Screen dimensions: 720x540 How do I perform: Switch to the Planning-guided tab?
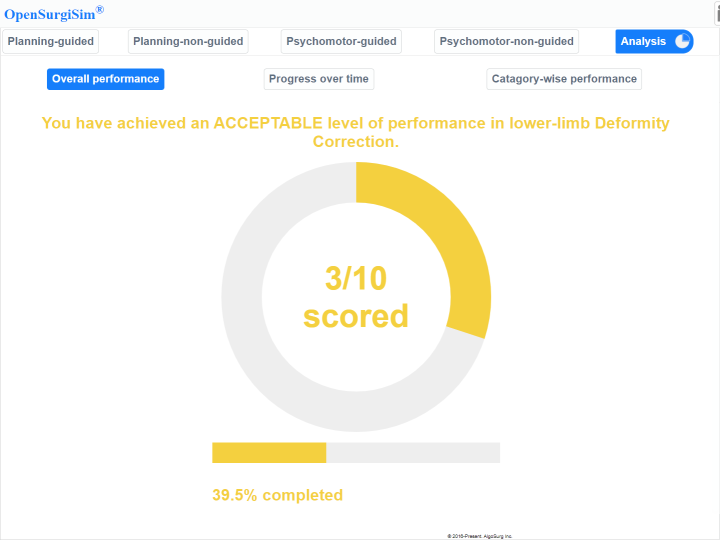[50, 41]
